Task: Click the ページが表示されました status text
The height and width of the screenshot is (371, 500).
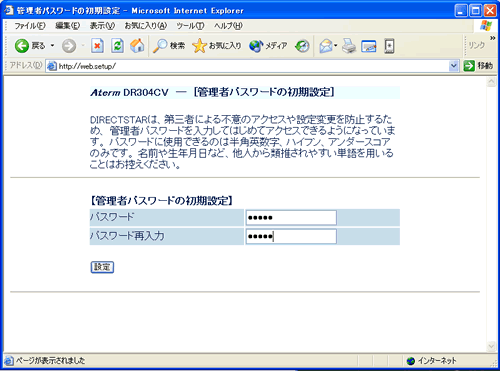Action: pyautogui.click(x=50, y=361)
